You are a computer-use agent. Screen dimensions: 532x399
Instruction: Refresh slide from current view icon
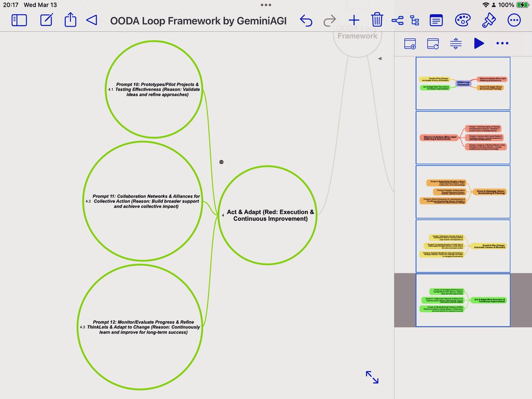[x=433, y=43]
